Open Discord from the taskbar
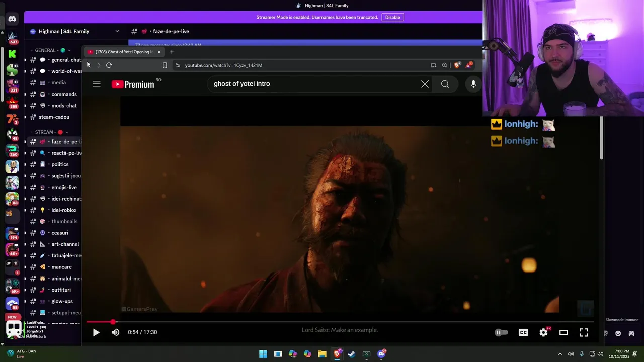The image size is (644, 362). 381,354
